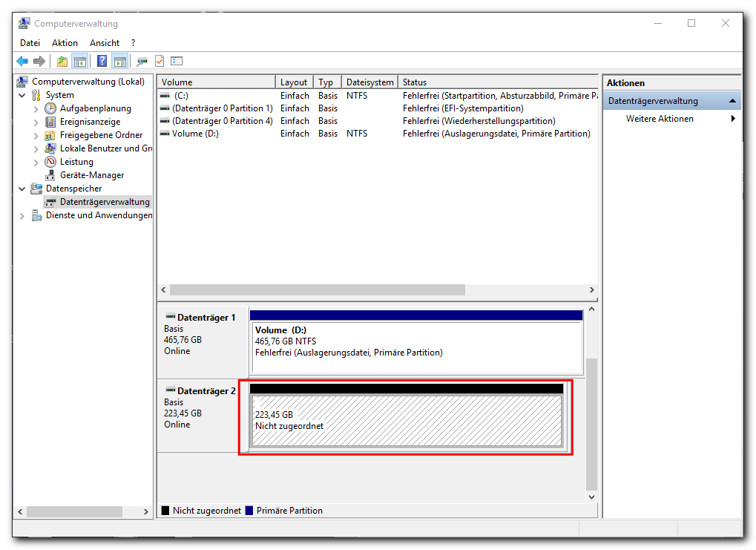Click the Aufgabenplanung clock icon

pyautogui.click(x=50, y=108)
